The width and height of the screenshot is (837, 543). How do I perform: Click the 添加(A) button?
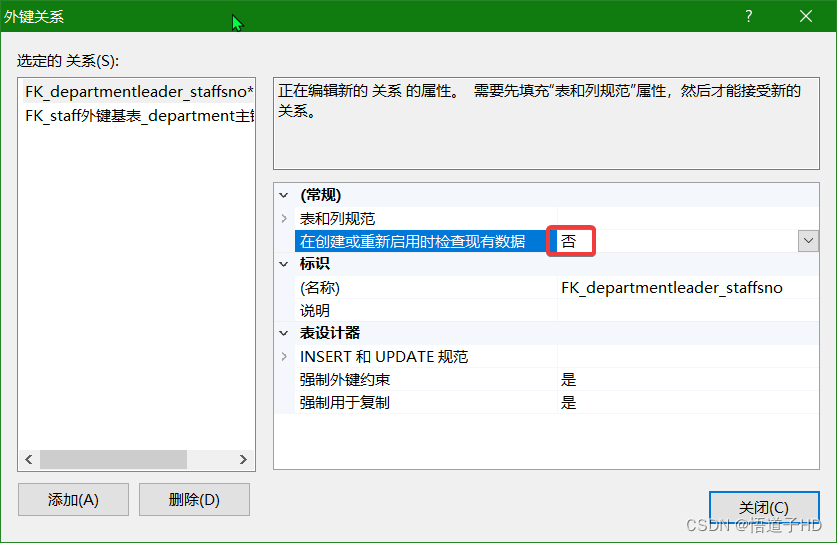pyautogui.click(x=73, y=500)
